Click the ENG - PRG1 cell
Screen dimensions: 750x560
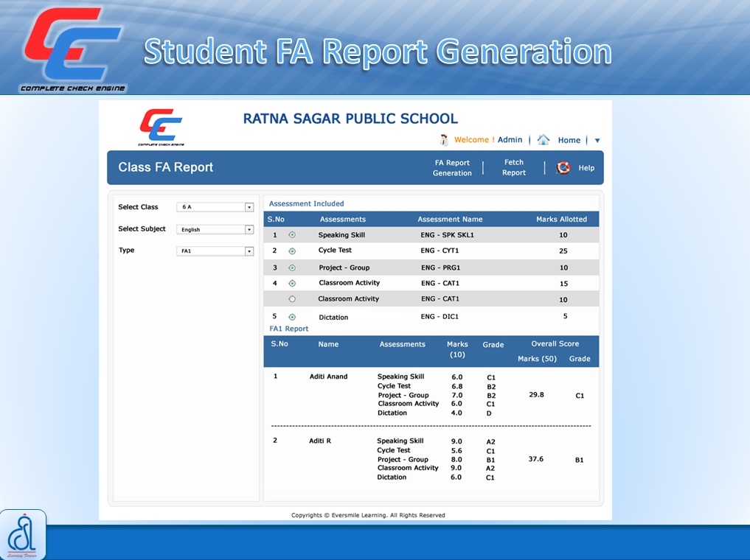coord(440,267)
